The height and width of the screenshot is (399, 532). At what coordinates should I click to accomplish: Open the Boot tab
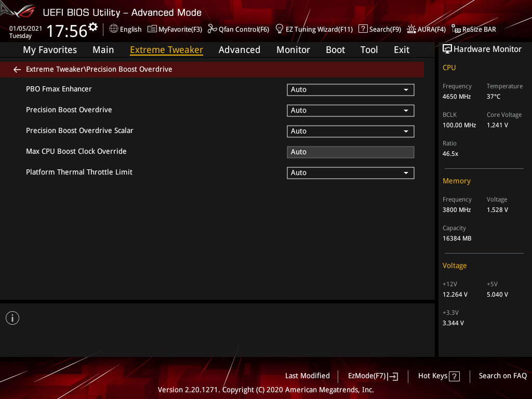tap(335, 50)
